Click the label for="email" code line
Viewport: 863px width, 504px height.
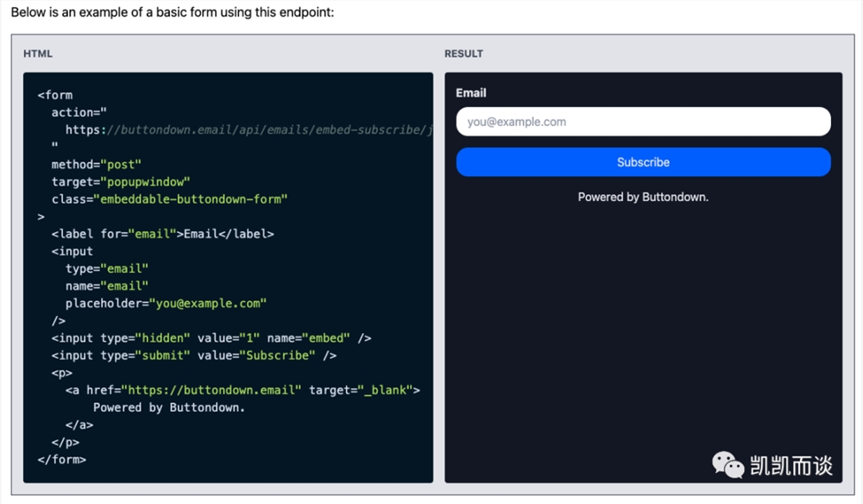click(x=162, y=234)
